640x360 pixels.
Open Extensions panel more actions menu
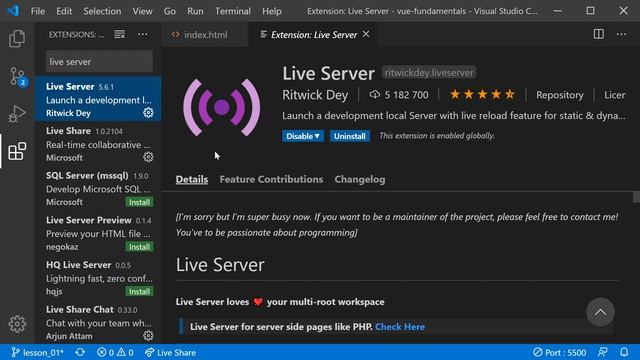[x=142, y=35]
